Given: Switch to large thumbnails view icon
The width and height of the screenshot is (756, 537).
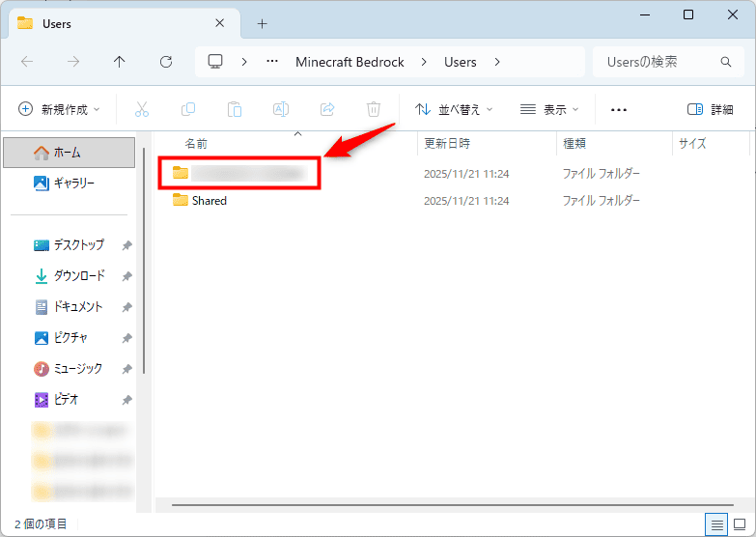Looking at the screenshot, I should click(740, 524).
